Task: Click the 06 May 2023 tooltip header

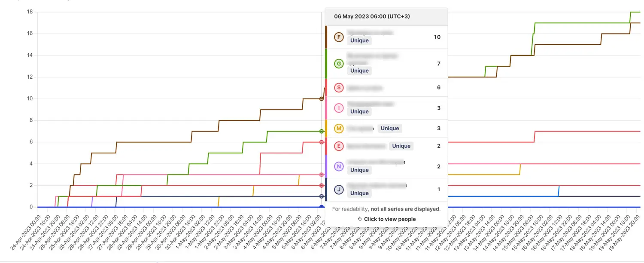Action: click(x=371, y=16)
